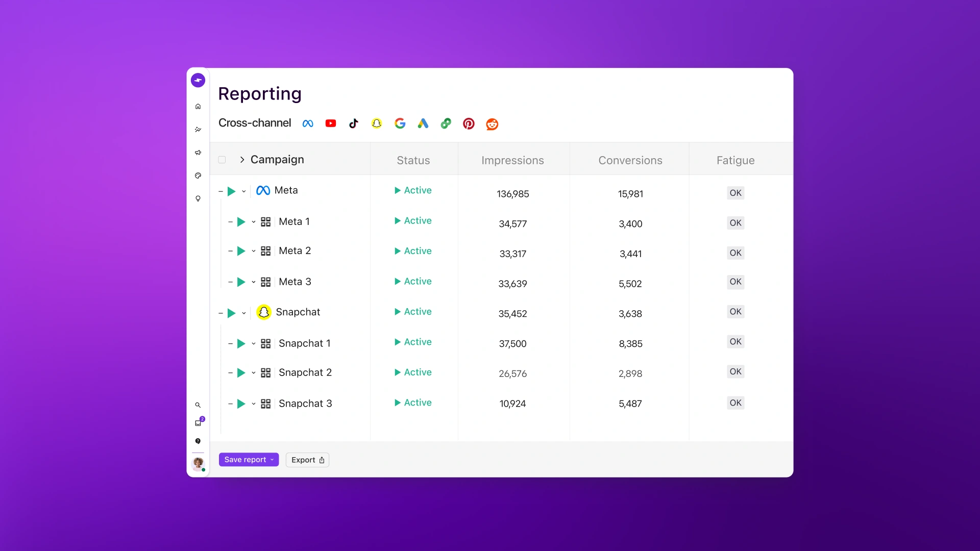Select the Reddit channel icon
This screenshot has height=551, width=980.
click(492, 124)
